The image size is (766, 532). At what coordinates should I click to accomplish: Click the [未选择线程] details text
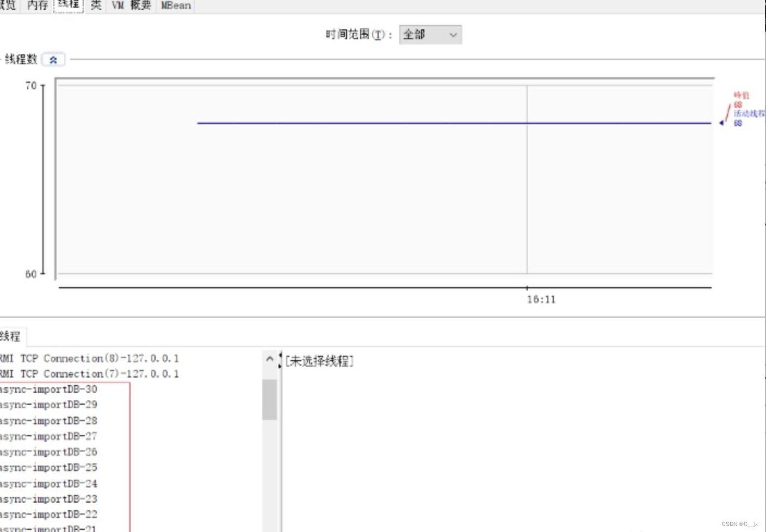coord(319,361)
